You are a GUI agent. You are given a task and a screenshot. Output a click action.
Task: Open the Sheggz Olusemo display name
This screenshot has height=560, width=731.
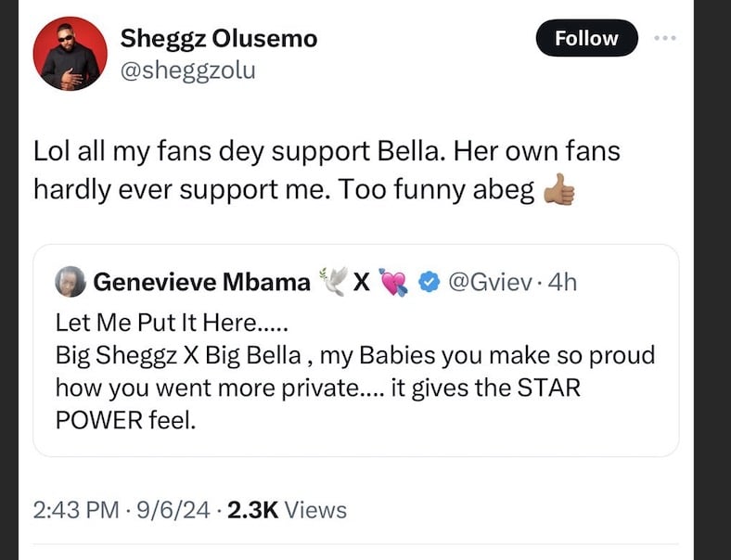(x=219, y=38)
